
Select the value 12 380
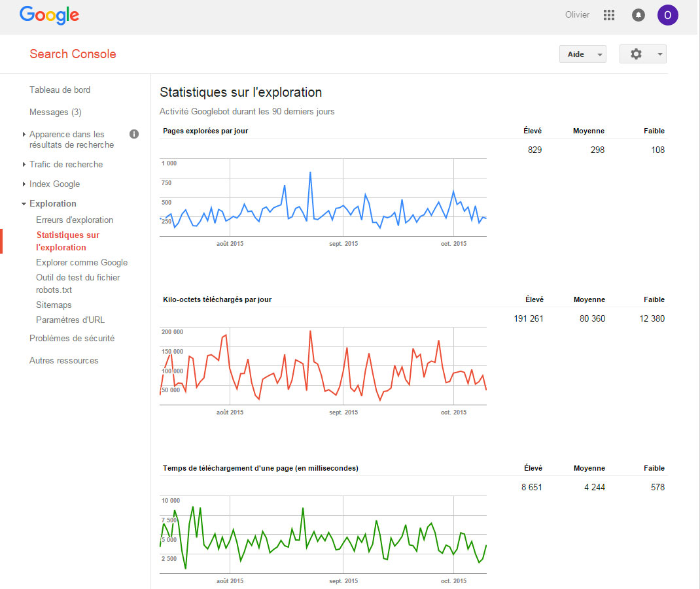click(652, 318)
